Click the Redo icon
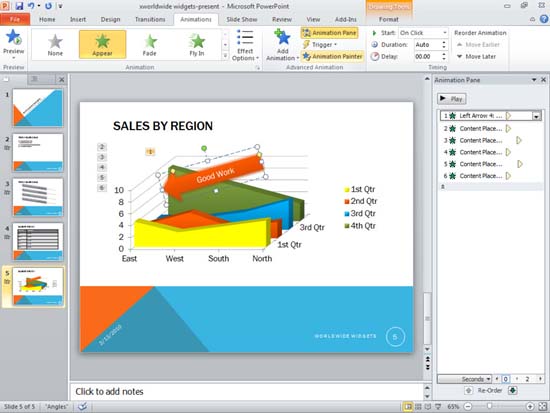The height and width of the screenshot is (413, 550). (48, 6)
